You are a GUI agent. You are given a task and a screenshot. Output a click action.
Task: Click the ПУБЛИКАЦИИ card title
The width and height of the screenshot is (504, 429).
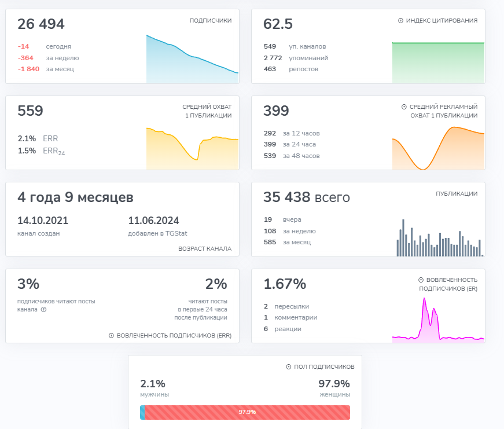(x=457, y=193)
